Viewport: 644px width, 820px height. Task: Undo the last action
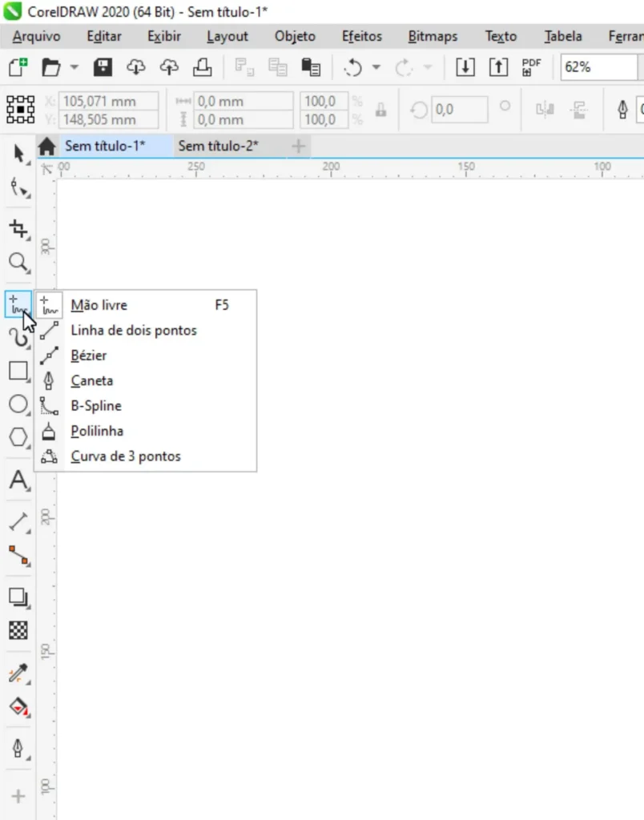click(x=353, y=67)
